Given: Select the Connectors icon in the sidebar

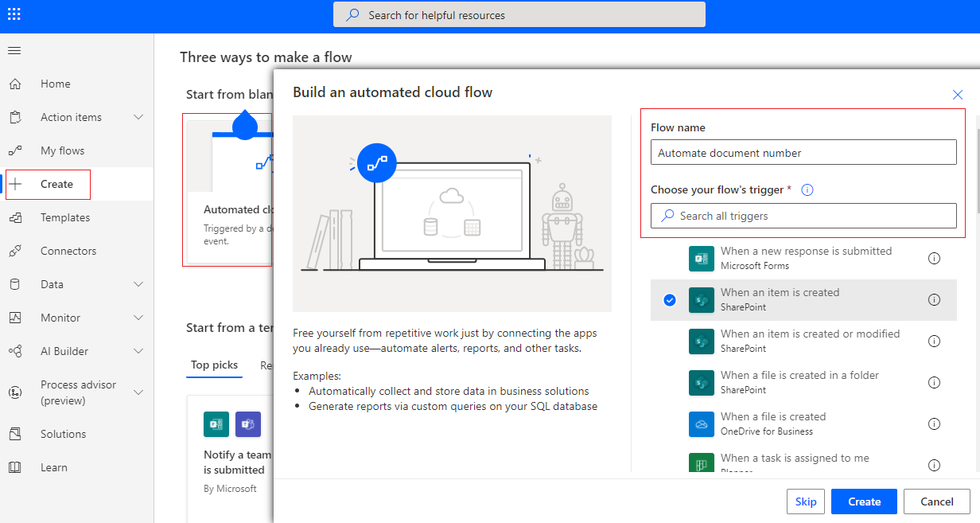Looking at the screenshot, I should [x=17, y=251].
